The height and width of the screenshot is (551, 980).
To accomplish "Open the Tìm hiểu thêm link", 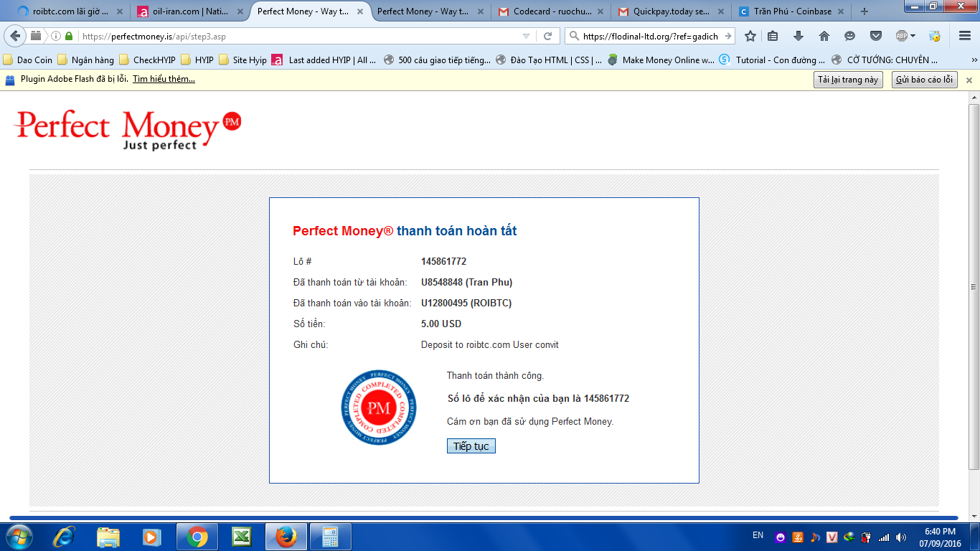I will click(164, 79).
